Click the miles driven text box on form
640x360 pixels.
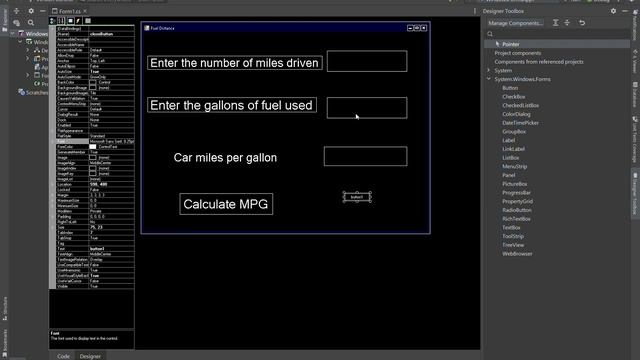pyautogui.click(x=367, y=61)
